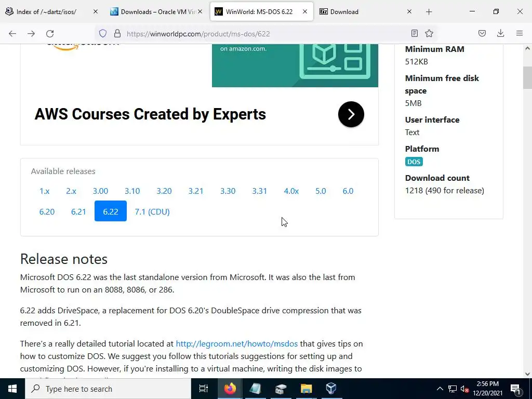Switch to Downloads – Oracle VM VirtualBox tab
The height and width of the screenshot is (399, 532).
coord(157,11)
